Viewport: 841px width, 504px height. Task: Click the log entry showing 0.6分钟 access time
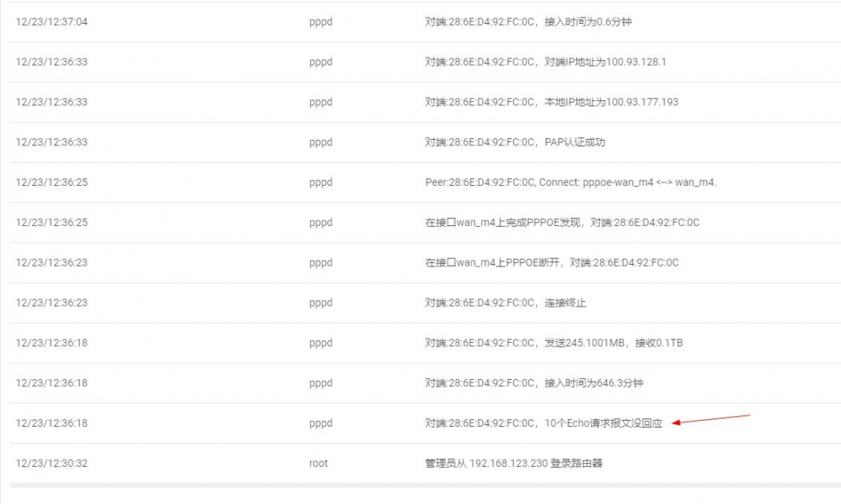(x=528, y=22)
